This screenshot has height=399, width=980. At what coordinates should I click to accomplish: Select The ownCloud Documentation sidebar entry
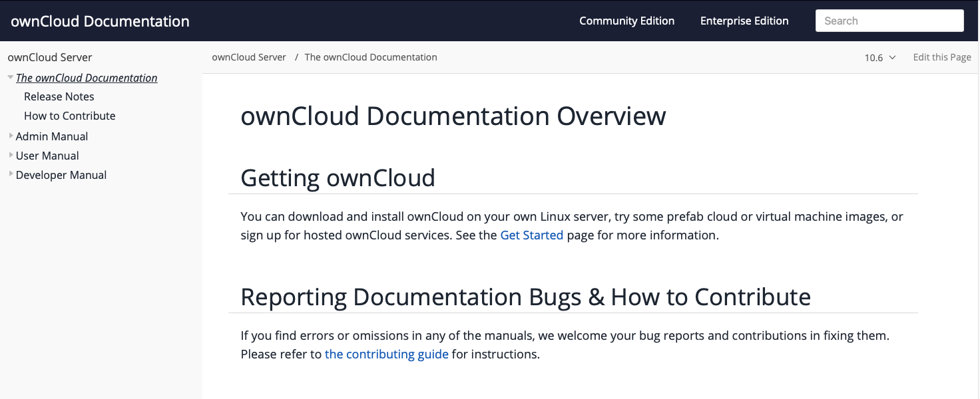click(87, 78)
